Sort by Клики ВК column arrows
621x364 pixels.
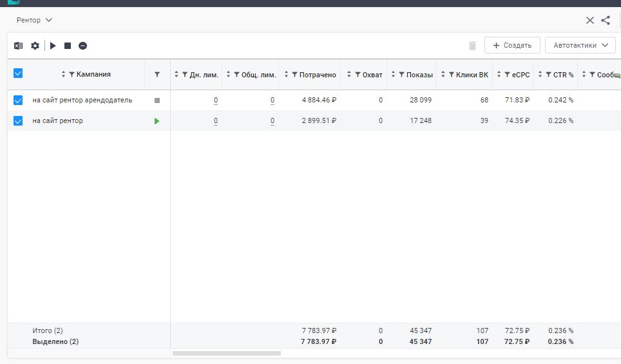443,74
